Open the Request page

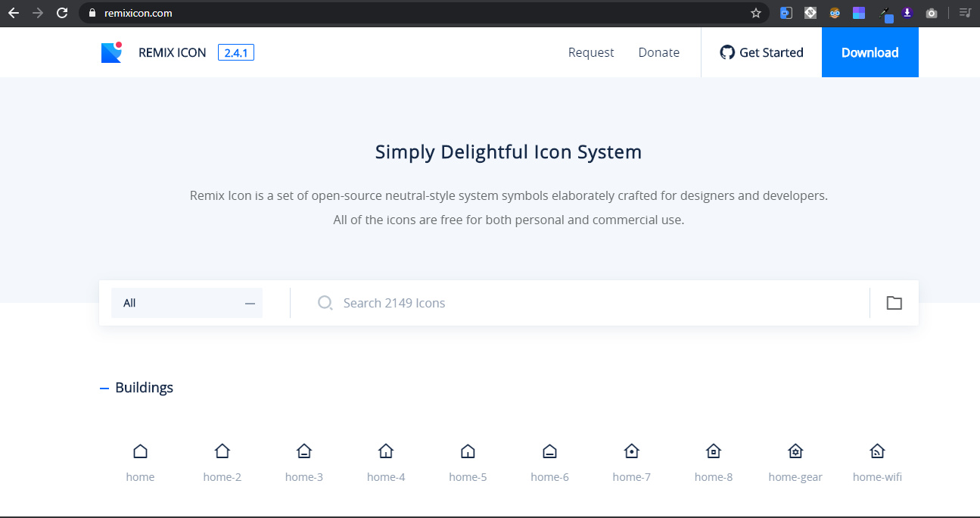click(x=591, y=52)
